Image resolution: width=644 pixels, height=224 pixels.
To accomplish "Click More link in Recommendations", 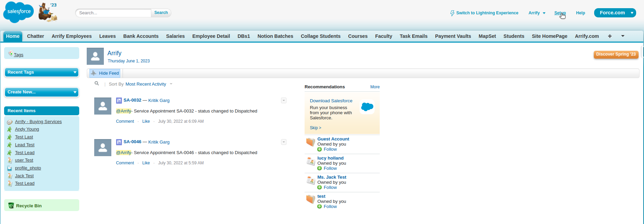I will pyautogui.click(x=375, y=87).
